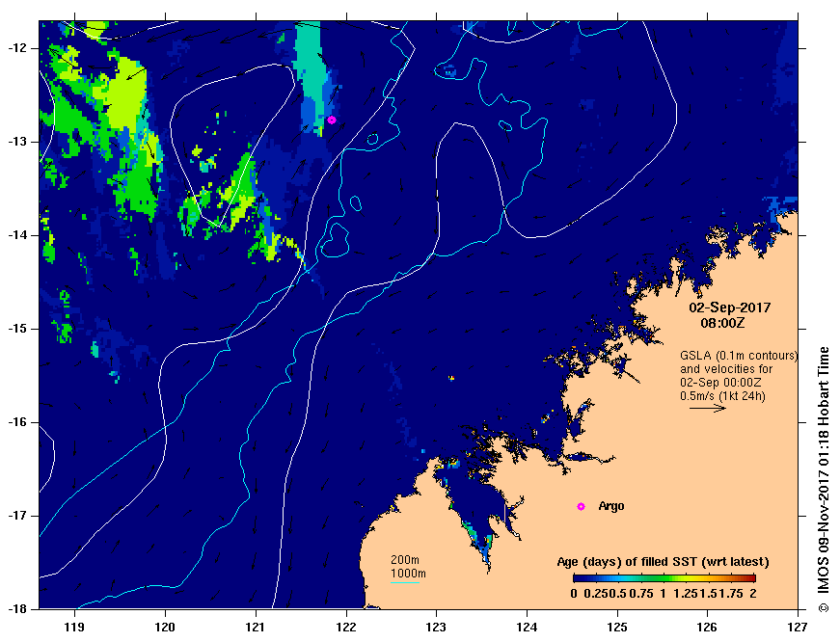Click the magenta Argo legend symbol
The image size is (840, 642).
point(581,506)
